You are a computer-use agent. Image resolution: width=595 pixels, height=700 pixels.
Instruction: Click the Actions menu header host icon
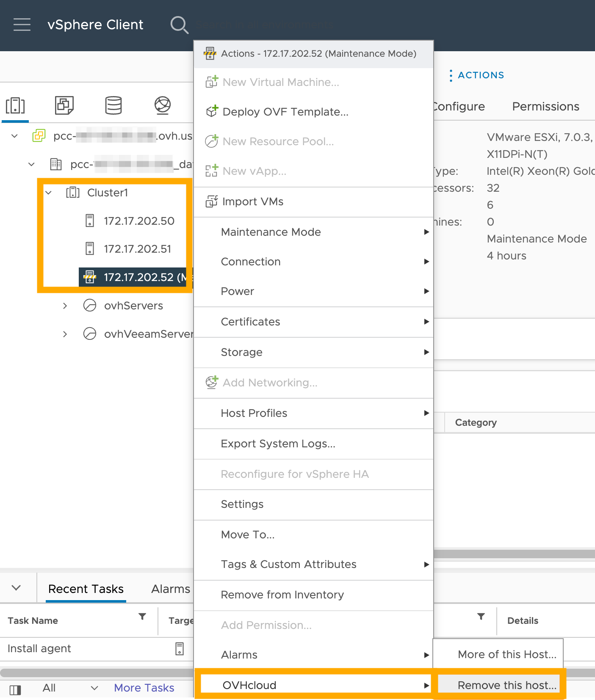[x=210, y=53]
